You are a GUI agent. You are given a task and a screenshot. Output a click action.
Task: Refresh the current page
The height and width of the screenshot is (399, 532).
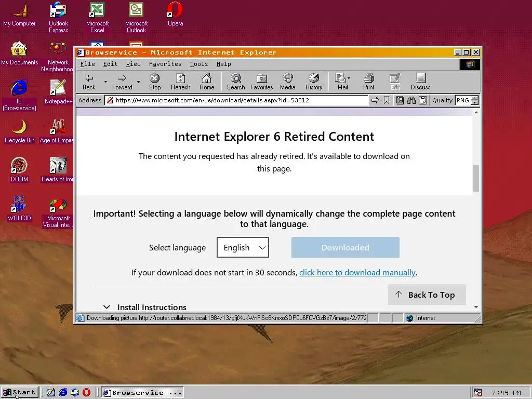pos(180,82)
